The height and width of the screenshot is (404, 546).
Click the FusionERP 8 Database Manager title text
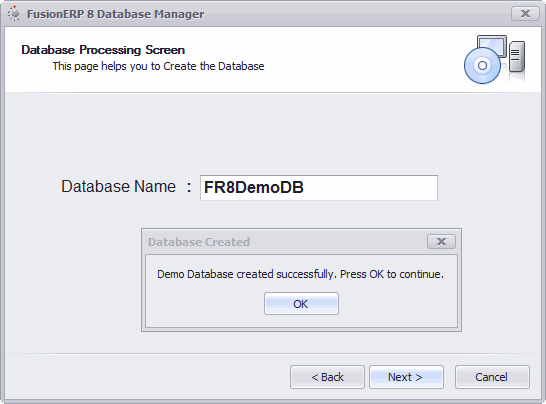(115, 14)
